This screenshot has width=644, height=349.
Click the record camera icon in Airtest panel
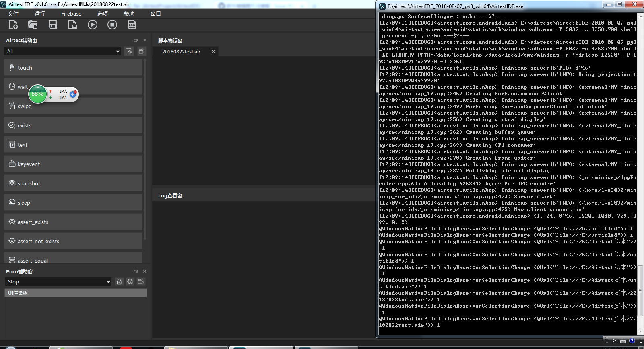click(x=141, y=51)
